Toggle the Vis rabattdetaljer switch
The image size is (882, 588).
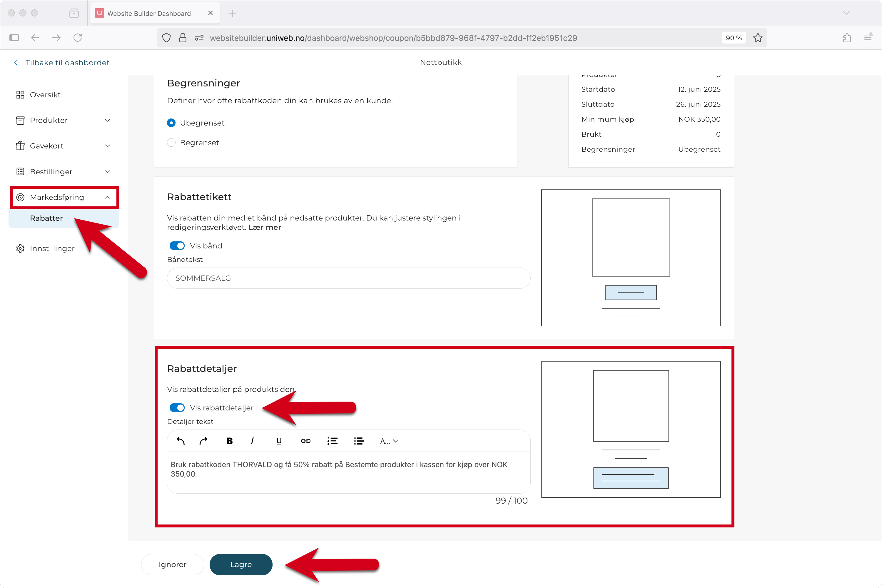point(177,407)
